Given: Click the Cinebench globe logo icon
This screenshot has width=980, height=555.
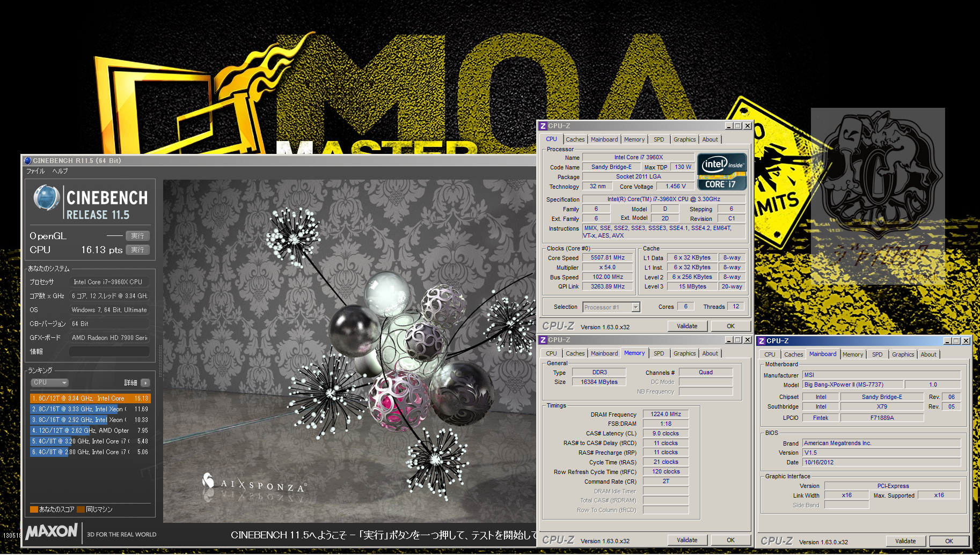Looking at the screenshot, I should pyautogui.click(x=47, y=197).
